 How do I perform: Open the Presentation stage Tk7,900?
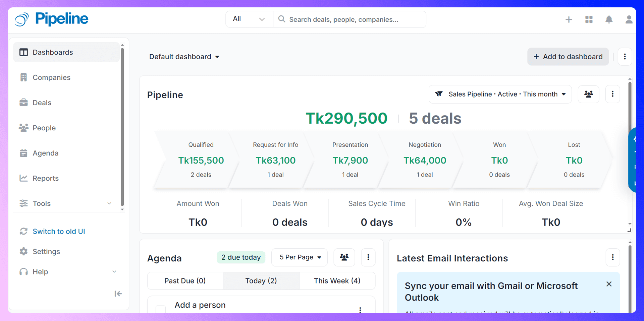pyautogui.click(x=350, y=160)
